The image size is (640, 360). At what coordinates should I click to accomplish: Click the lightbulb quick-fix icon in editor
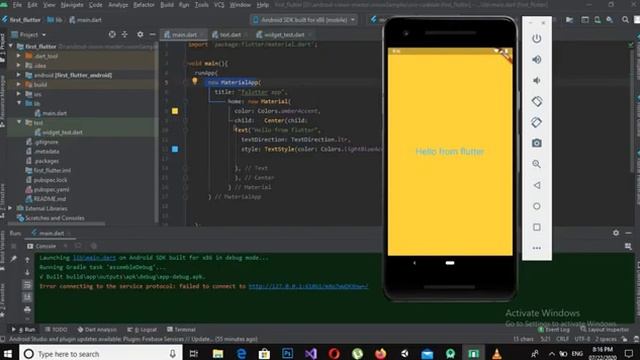click(x=195, y=81)
